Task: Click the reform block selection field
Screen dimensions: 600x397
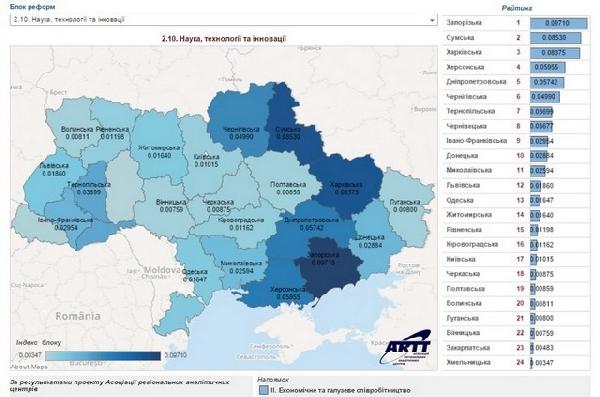Action: click(223, 20)
